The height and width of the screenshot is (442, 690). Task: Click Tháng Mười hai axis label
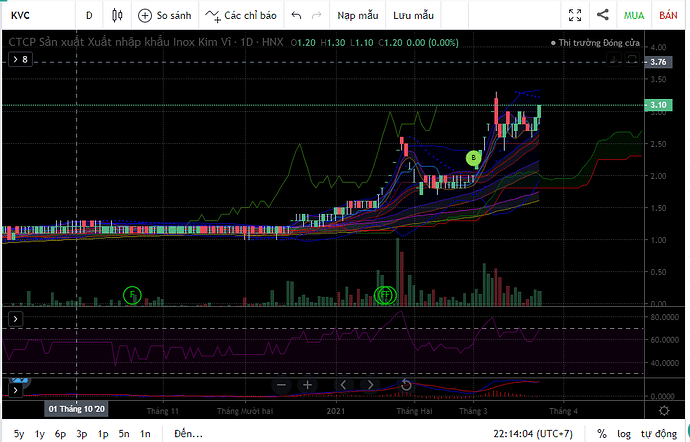(x=245, y=411)
